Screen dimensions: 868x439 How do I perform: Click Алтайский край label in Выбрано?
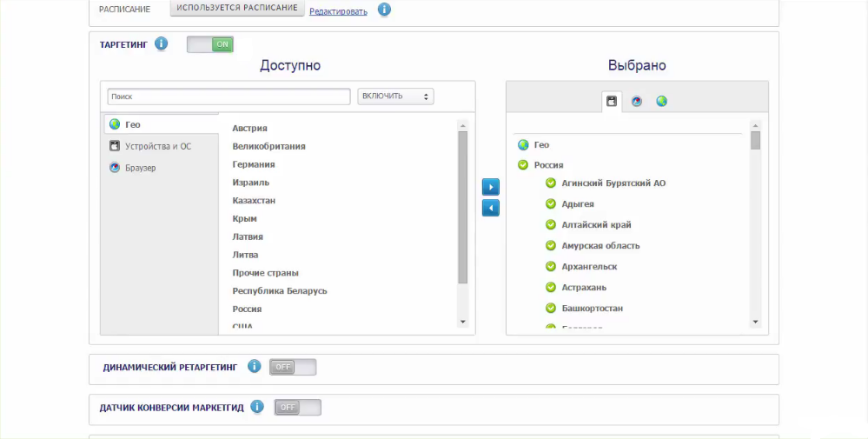596,225
